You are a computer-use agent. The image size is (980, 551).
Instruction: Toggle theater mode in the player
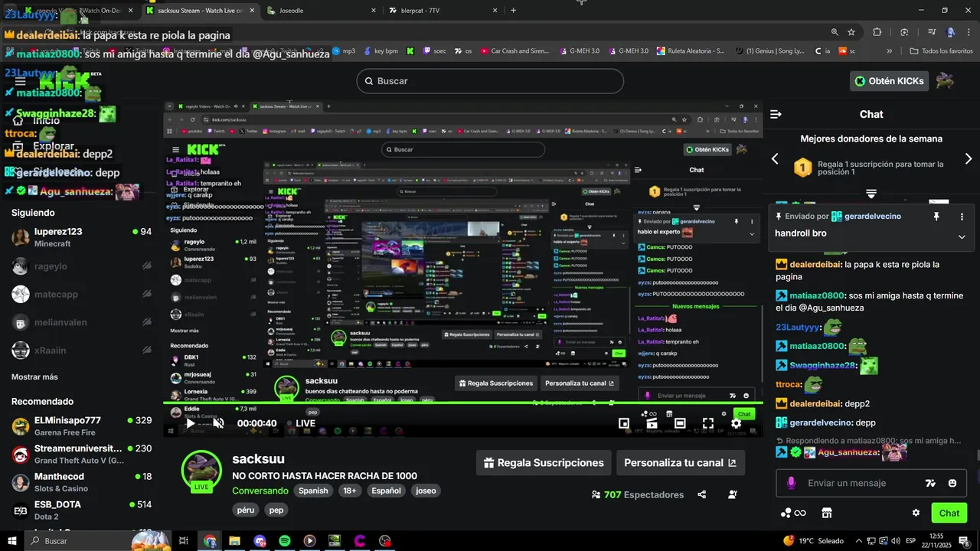[680, 423]
